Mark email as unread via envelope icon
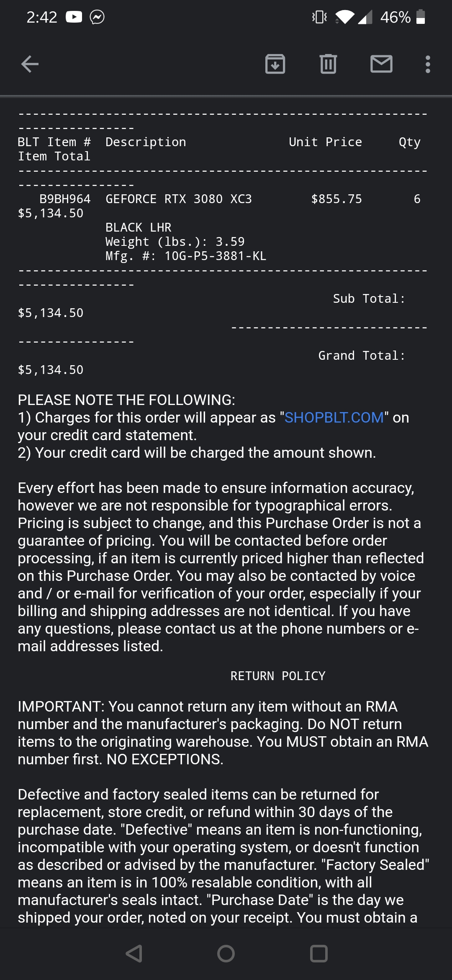This screenshot has width=452, height=980. (x=381, y=64)
